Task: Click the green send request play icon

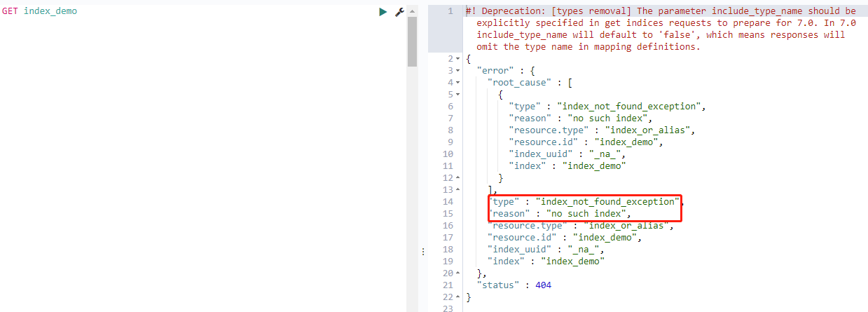Action: pos(383,12)
